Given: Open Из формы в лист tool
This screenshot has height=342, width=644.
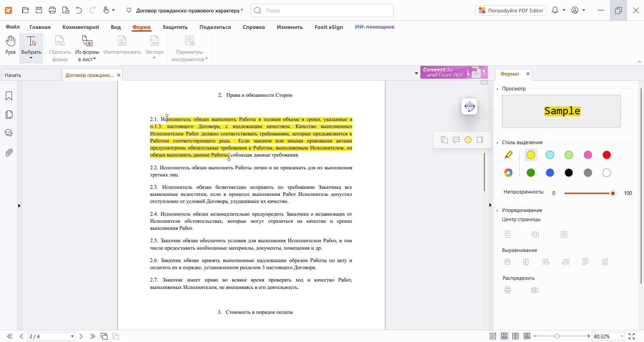Looking at the screenshot, I should click(87, 49).
